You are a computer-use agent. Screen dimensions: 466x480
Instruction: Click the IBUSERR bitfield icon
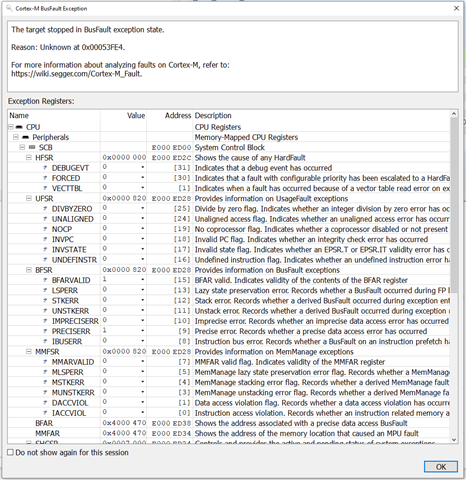click(x=45, y=341)
